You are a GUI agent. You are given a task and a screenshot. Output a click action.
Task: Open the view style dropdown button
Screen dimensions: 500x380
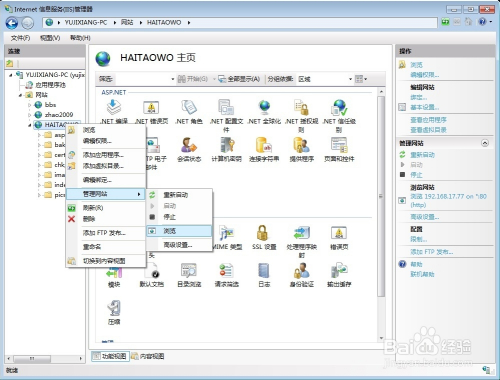click(361, 79)
